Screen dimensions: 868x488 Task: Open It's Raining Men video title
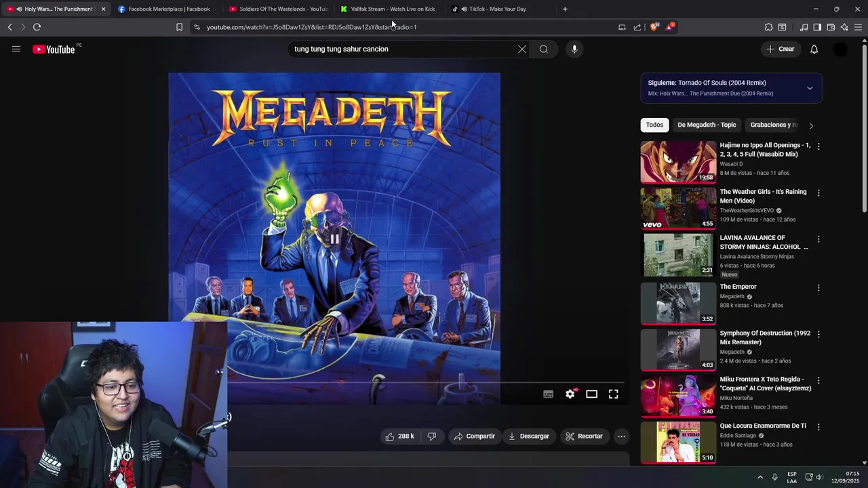[x=763, y=196]
